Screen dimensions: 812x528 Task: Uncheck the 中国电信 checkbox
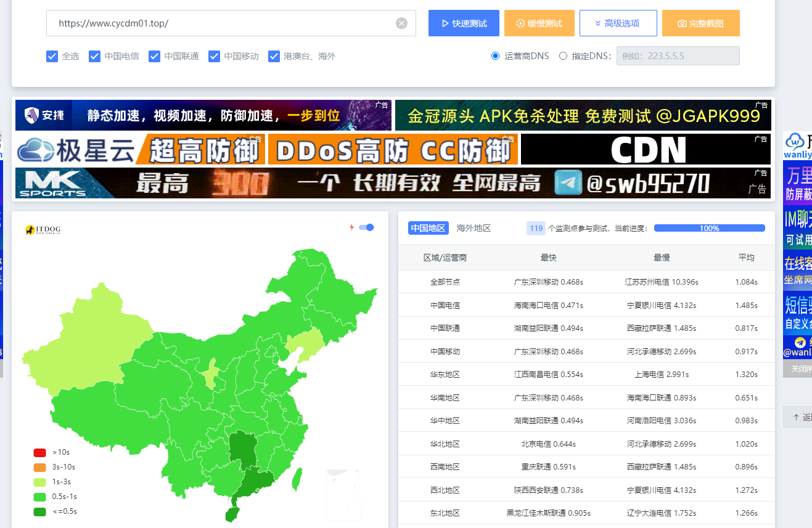pos(94,56)
